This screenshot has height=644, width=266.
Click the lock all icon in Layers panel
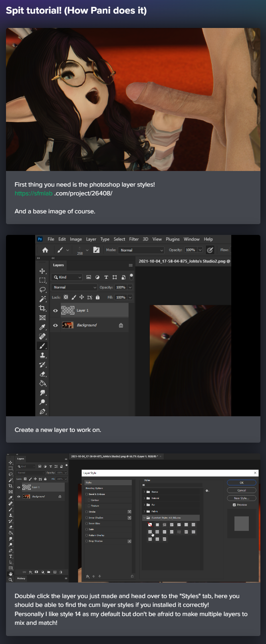(97, 297)
